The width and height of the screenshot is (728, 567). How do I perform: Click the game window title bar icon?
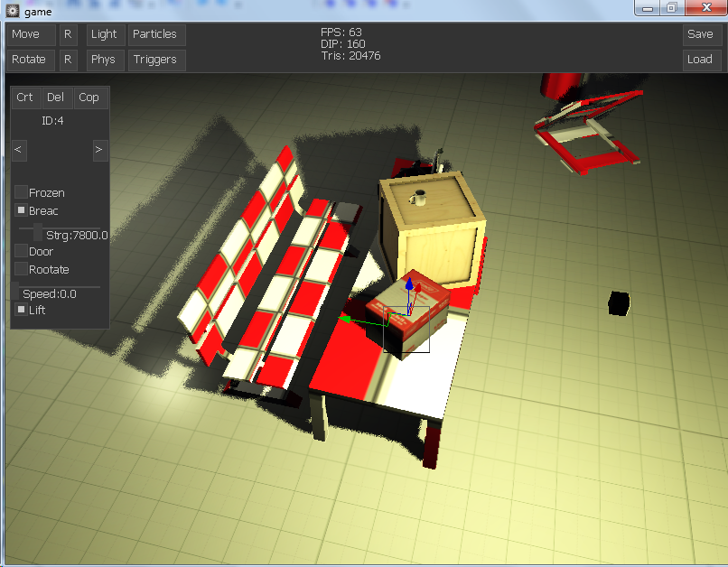(x=13, y=9)
